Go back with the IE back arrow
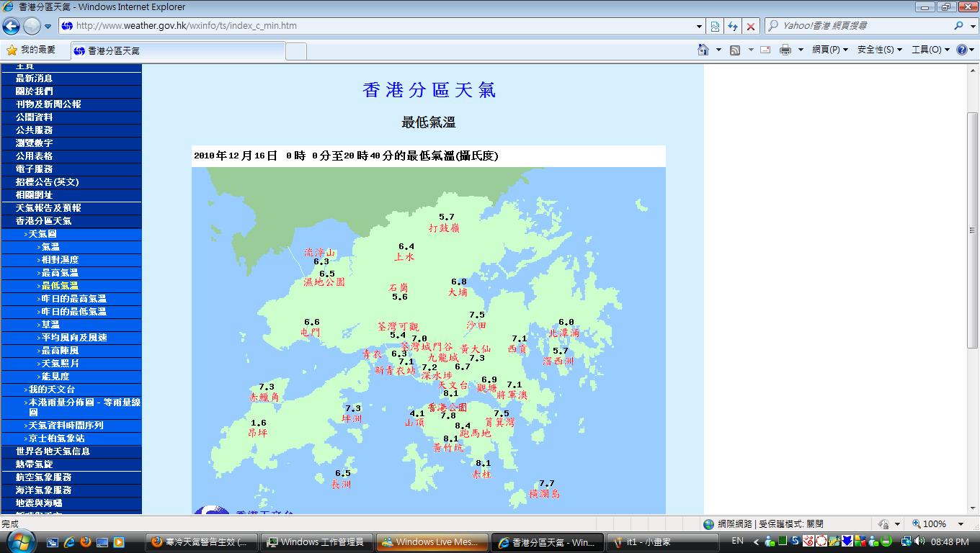 pos(12,26)
